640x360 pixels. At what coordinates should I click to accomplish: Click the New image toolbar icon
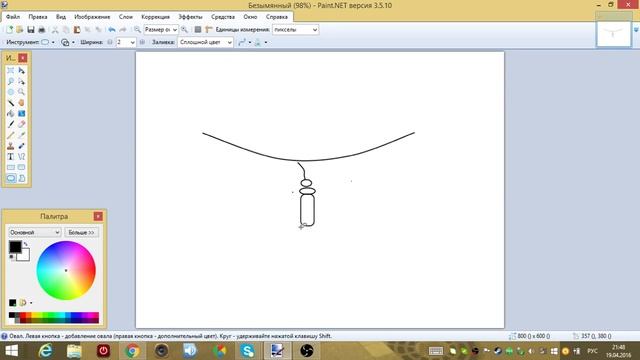tap(9, 29)
